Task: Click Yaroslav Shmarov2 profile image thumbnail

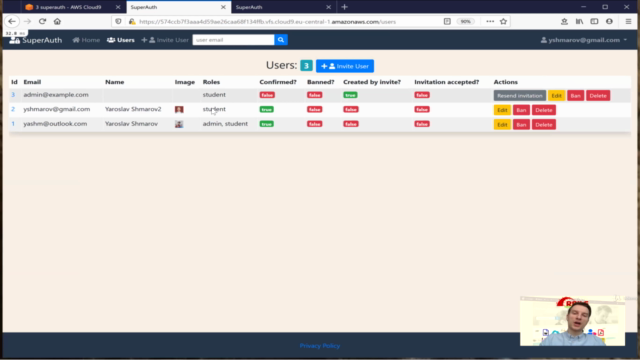Action: tap(179, 109)
